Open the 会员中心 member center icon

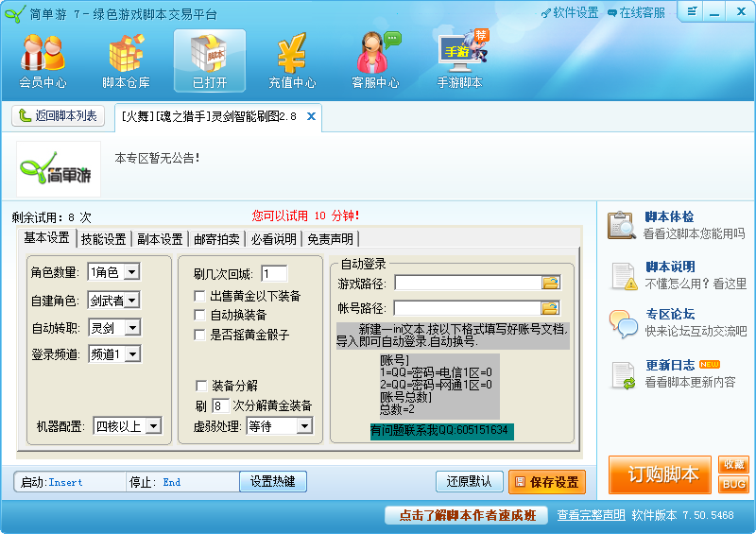pyautogui.click(x=43, y=61)
